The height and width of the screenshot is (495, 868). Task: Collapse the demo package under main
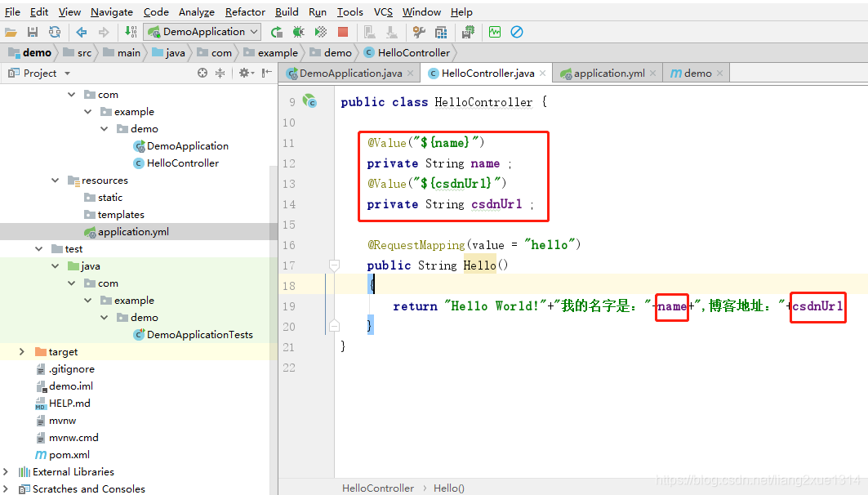point(104,128)
